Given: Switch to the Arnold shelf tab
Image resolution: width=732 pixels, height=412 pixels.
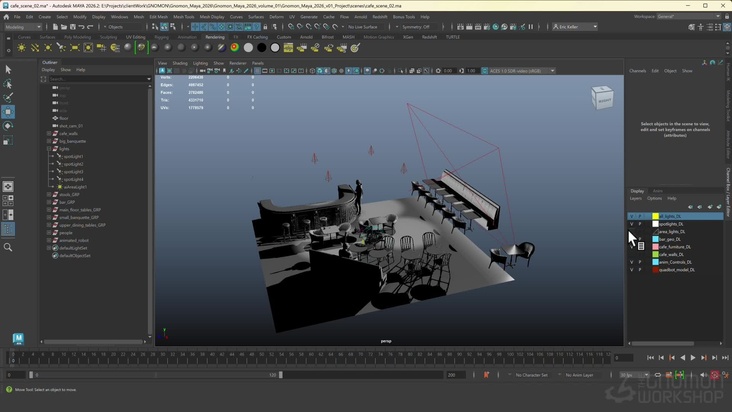Looking at the screenshot, I should click(x=306, y=37).
